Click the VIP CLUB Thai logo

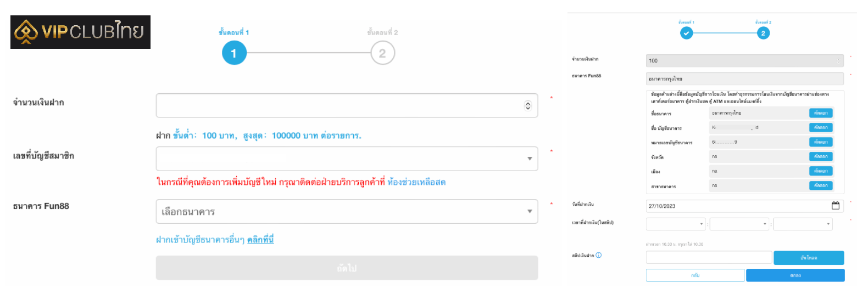(80, 32)
